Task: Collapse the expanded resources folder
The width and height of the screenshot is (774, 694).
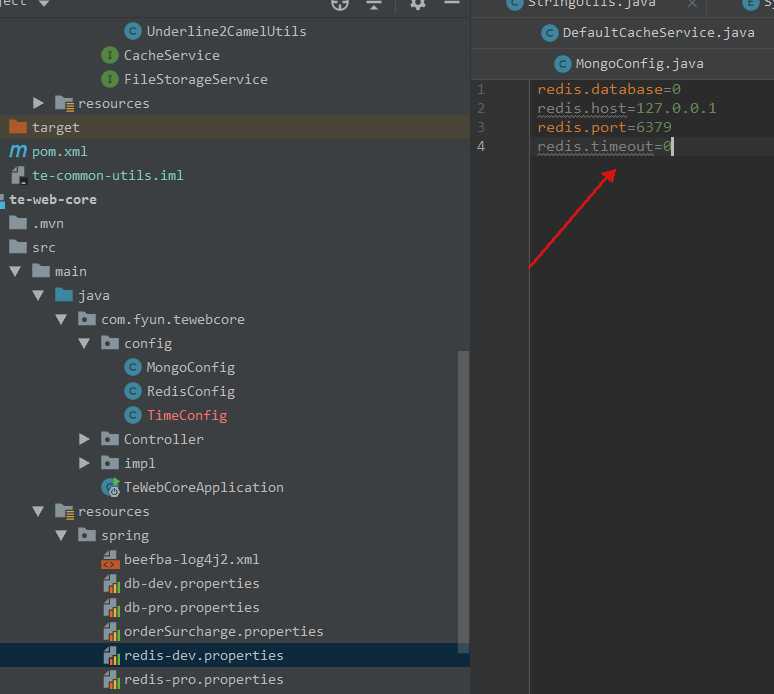Action: pos(38,511)
